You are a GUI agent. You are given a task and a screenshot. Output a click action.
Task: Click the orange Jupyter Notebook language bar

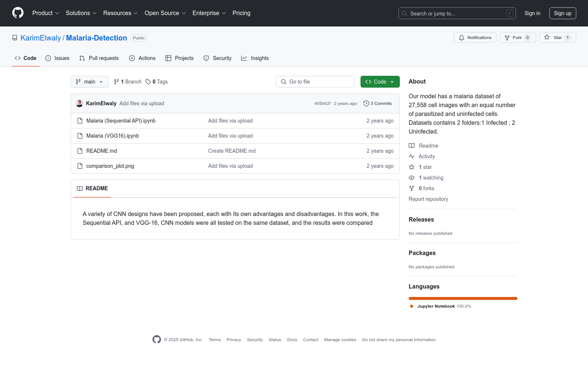tap(463, 298)
